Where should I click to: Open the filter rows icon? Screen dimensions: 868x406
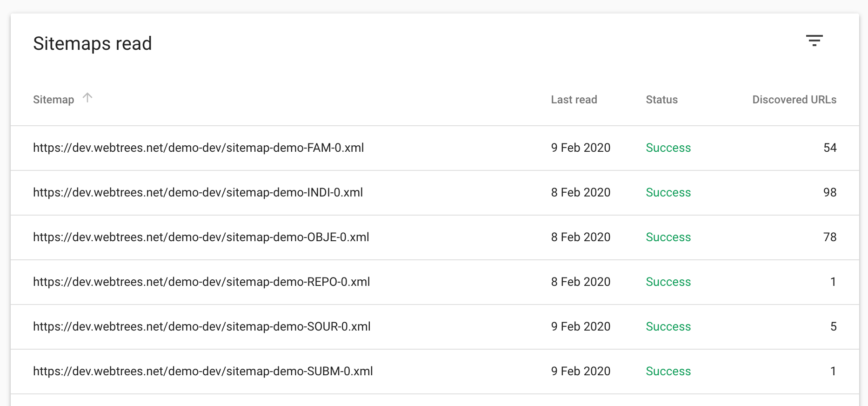click(814, 41)
